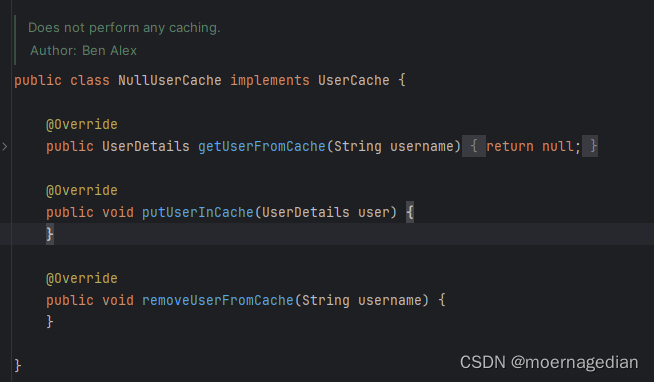Click the @Override annotation above removeUserFromCache
This screenshot has width=654, height=382.
(82, 278)
